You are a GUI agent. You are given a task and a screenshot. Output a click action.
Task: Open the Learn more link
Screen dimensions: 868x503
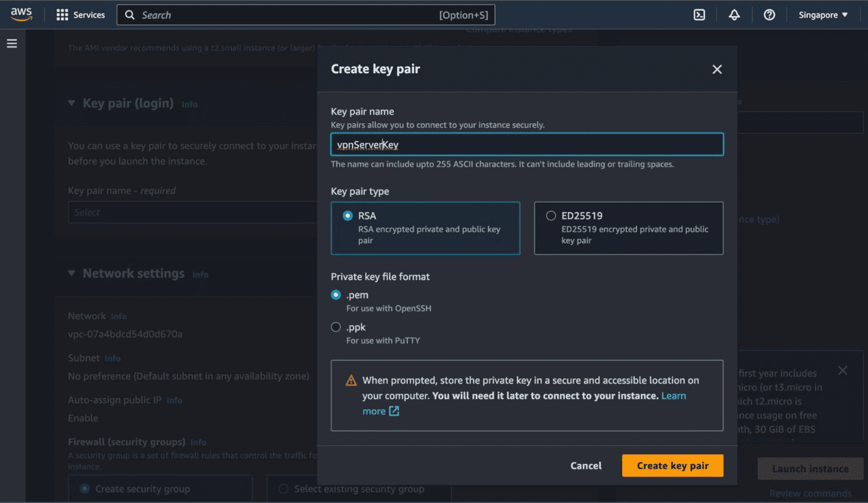click(x=673, y=396)
